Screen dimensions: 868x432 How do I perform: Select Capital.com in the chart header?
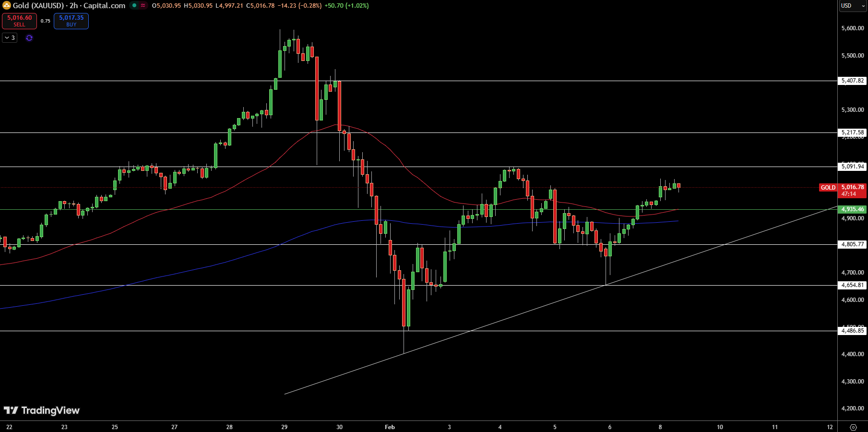(104, 5)
